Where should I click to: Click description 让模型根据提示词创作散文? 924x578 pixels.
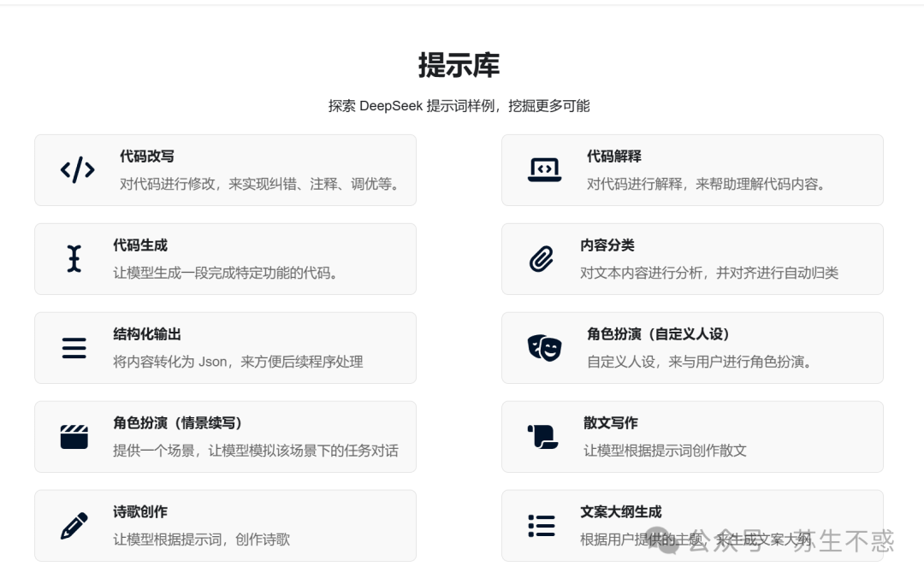tap(666, 451)
